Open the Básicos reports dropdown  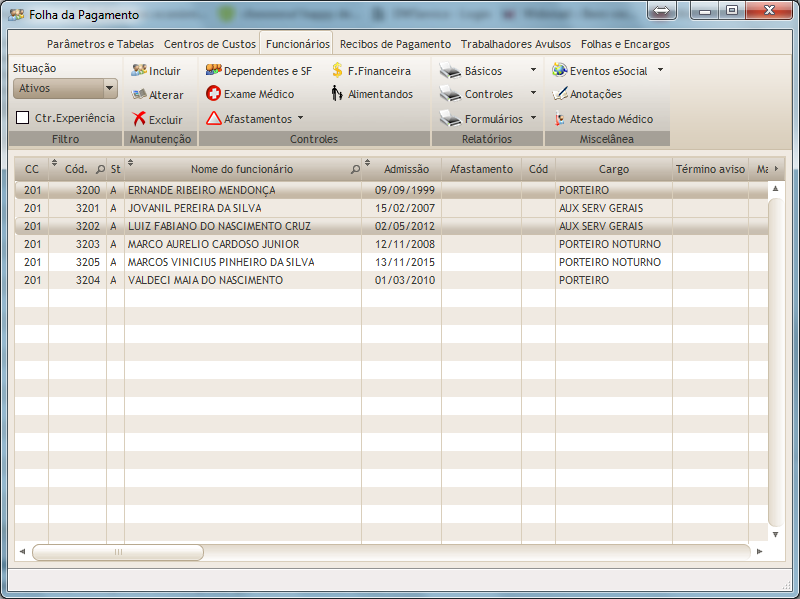pyautogui.click(x=533, y=71)
